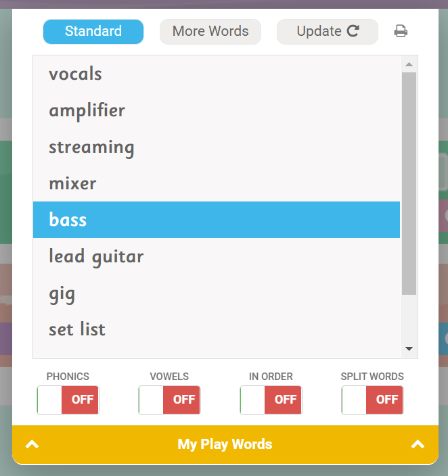Choose the word streaming
Image resolution: width=448 pixels, height=476 pixels.
click(x=91, y=147)
